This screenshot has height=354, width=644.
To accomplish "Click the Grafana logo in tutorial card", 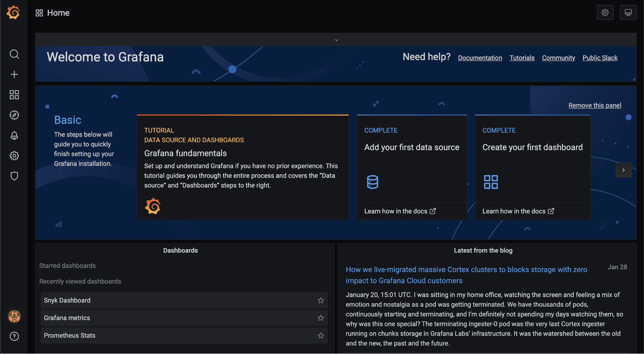I will pos(153,206).
